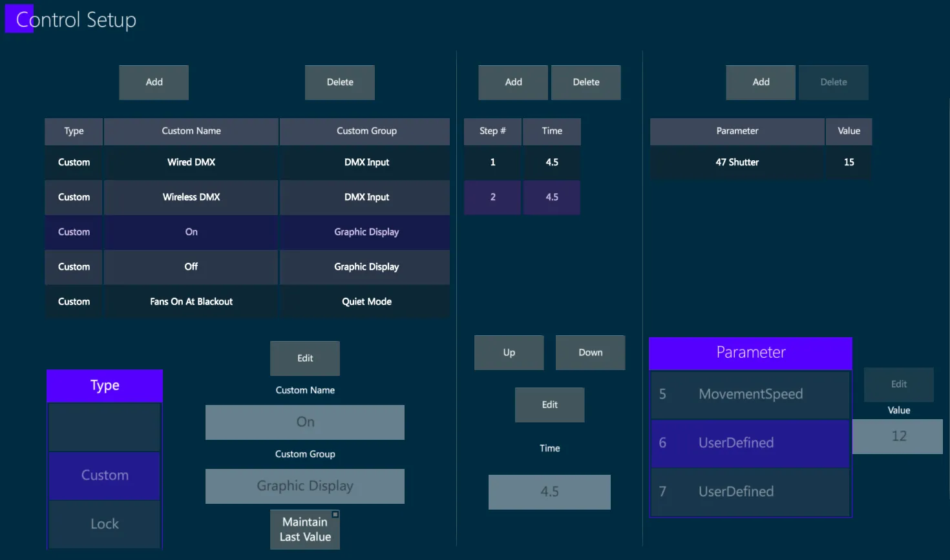Click Edit above the Custom Name field

coord(305,358)
